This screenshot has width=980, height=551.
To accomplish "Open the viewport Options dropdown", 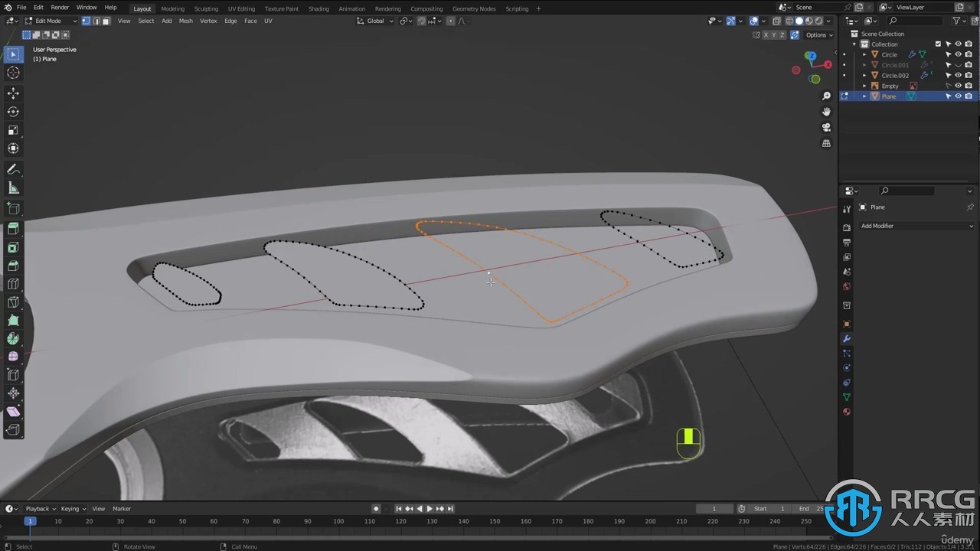I will [x=818, y=34].
